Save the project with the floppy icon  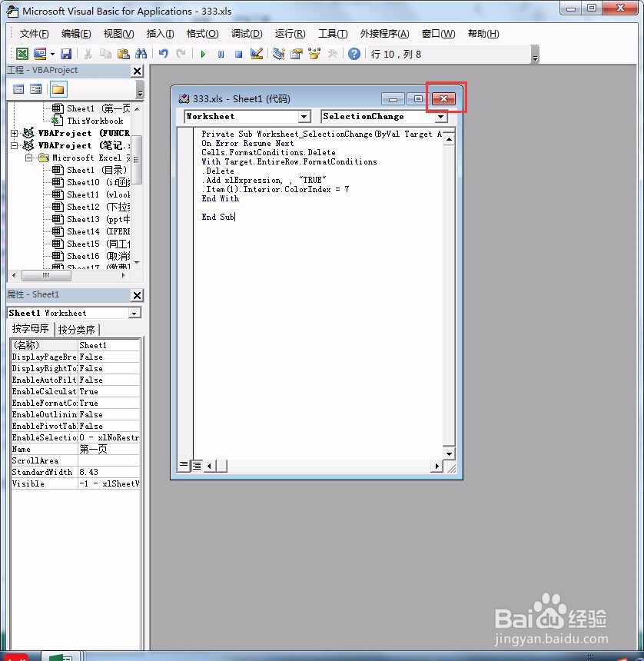[x=66, y=54]
